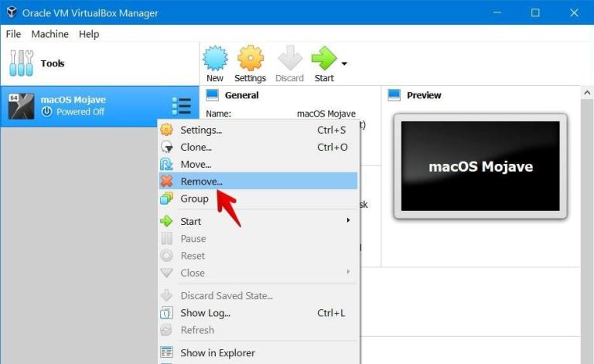The image size is (594, 364).
Task: Click the Preview section monitor icon
Action: point(394,95)
